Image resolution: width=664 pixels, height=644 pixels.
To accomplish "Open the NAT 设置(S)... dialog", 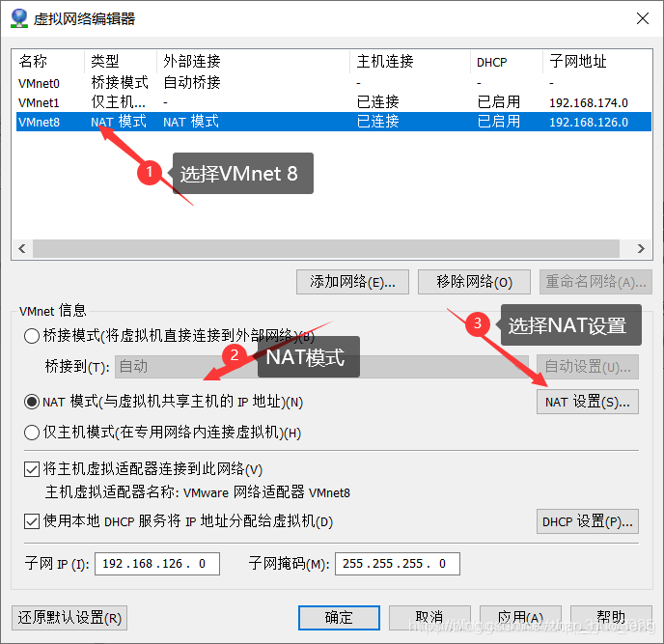I will [x=588, y=402].
